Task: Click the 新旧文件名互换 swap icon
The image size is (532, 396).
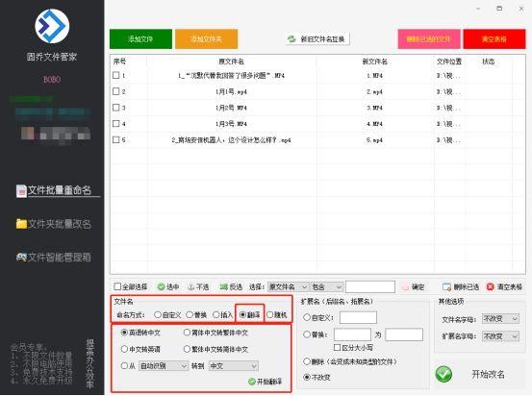Action: click(x=291, y=39)
